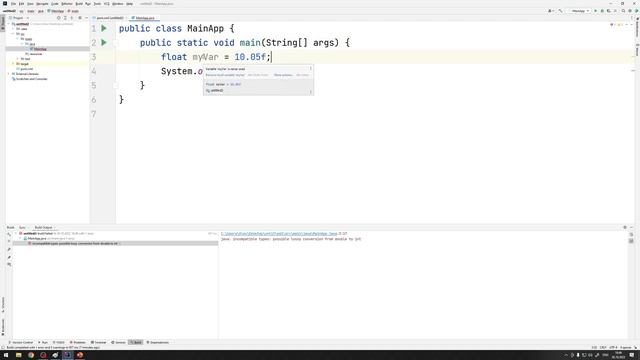Expand all nodes in the Project panel toolbar
Image resolution: width=640 pixels, height=360 pixels.
(65, 18)
